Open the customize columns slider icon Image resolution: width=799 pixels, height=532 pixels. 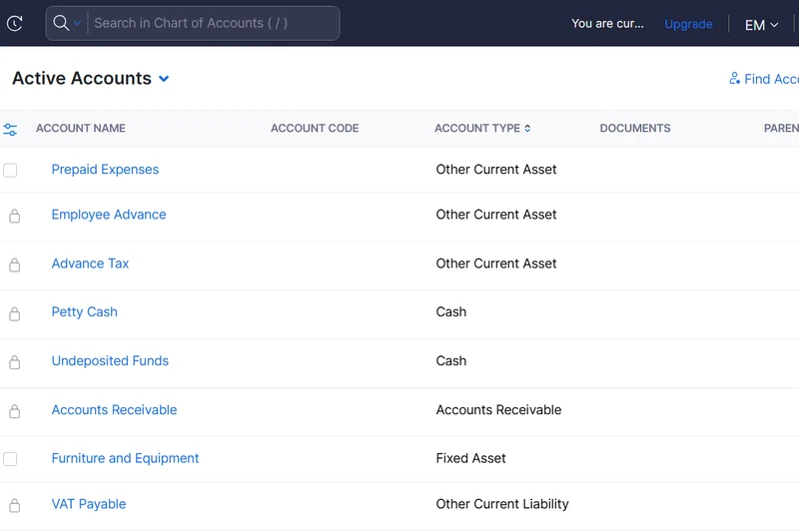10,130
